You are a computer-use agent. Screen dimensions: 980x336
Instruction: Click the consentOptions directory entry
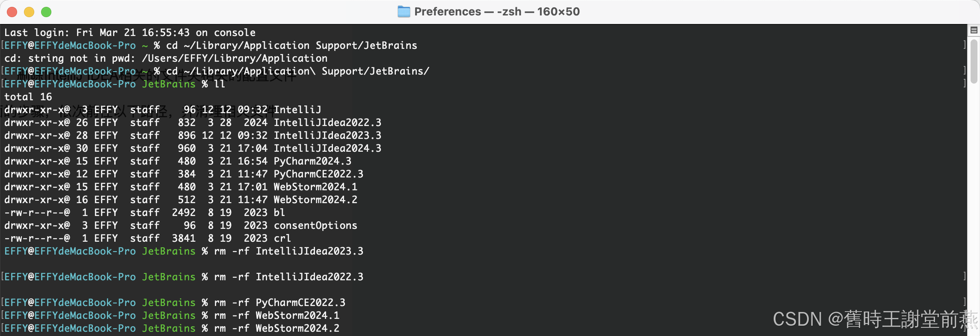pyautogui.click(x=315, y=225)
